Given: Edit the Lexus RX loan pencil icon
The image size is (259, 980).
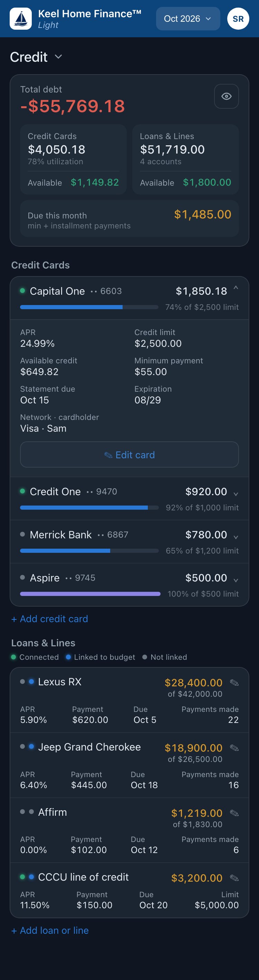Looking at the screenshot, I should (234, 683).
